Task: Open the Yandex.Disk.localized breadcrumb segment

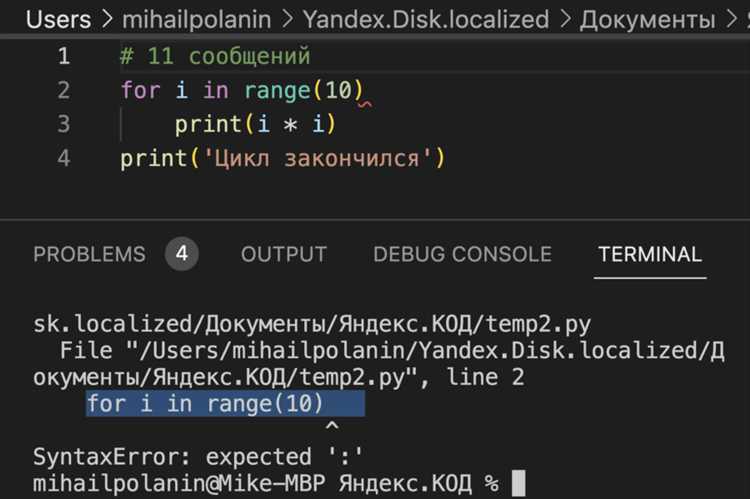Action: point(426,20)
